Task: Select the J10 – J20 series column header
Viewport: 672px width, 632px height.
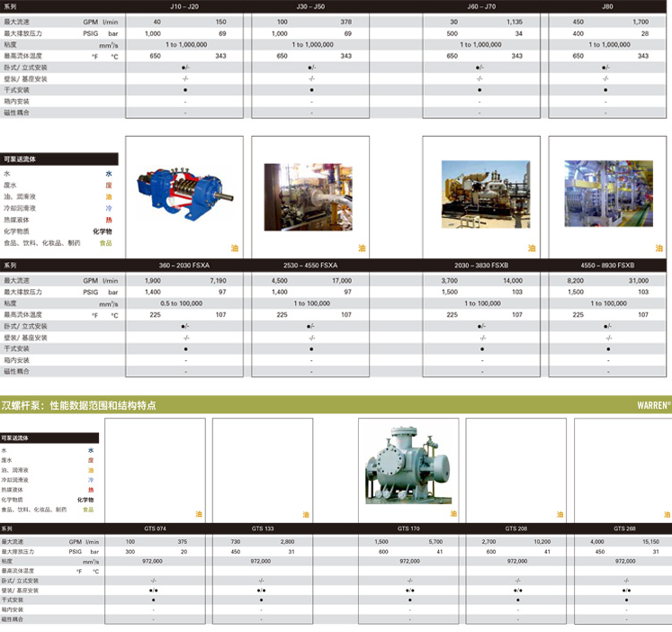Action: [x=185, y=5]
